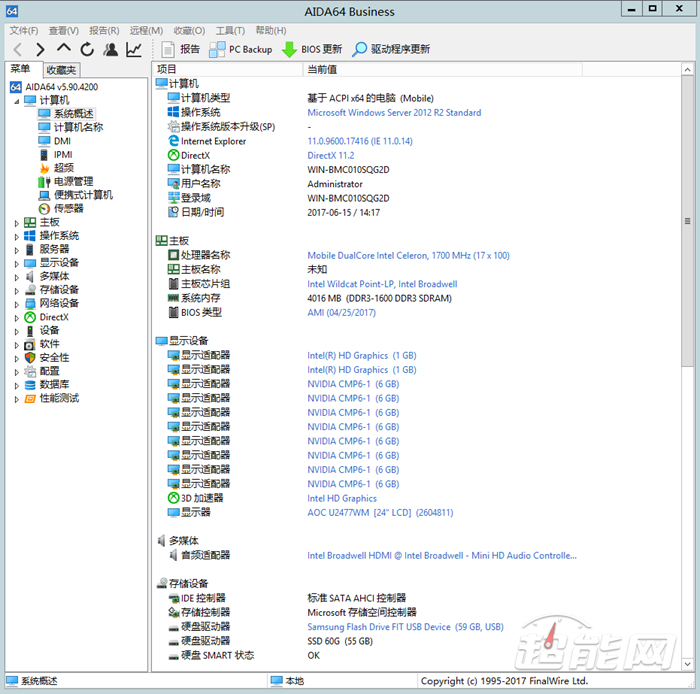Viewport: 700px width, 694px height.
Task: Select the 系统内存 memory row icon
Action: [x=173, y=298]
